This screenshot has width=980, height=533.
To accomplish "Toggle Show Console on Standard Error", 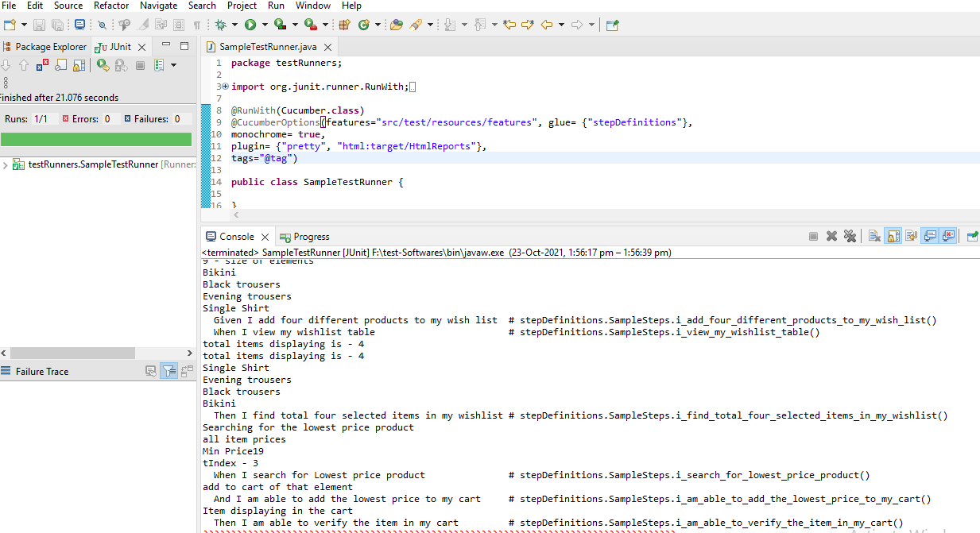I will click(948, 236).
